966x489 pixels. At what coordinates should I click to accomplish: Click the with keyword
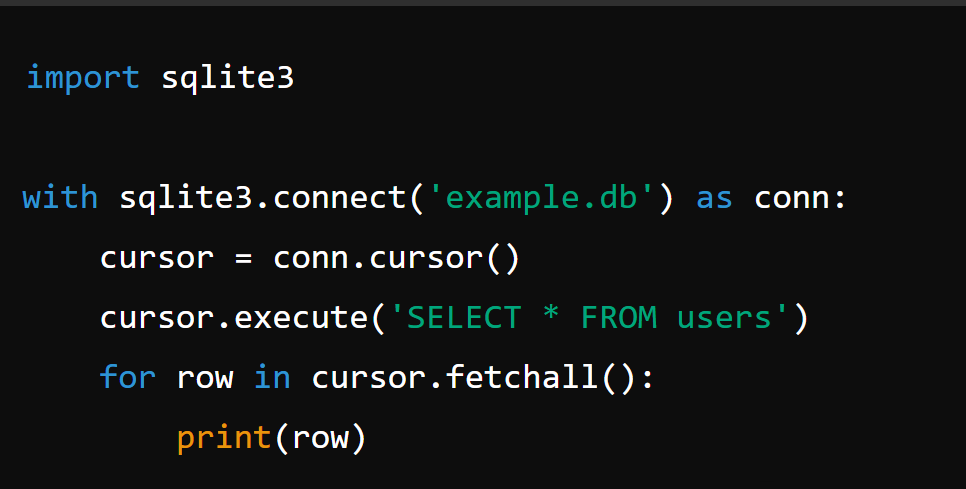point(60,198)
